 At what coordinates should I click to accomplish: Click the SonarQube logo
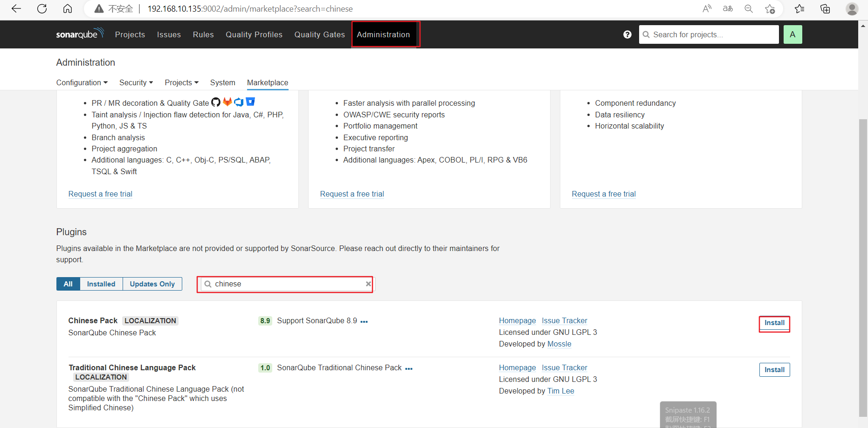(80, 34)
